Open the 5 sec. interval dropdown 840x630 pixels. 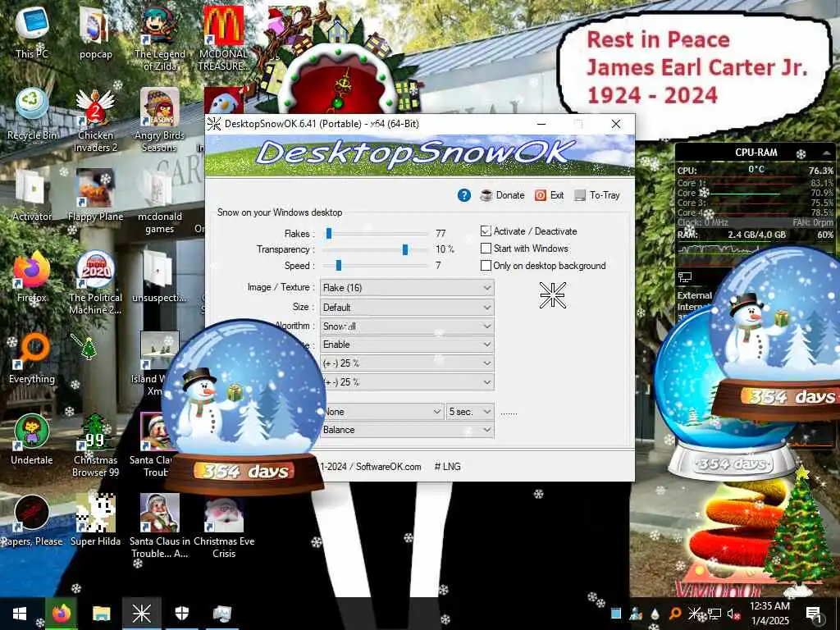pos(470,412)
